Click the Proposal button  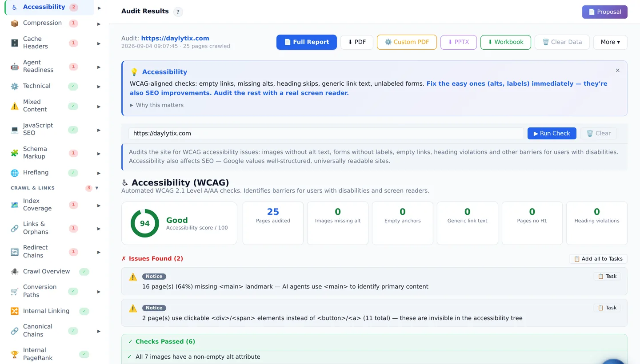[x=605, y=12]
